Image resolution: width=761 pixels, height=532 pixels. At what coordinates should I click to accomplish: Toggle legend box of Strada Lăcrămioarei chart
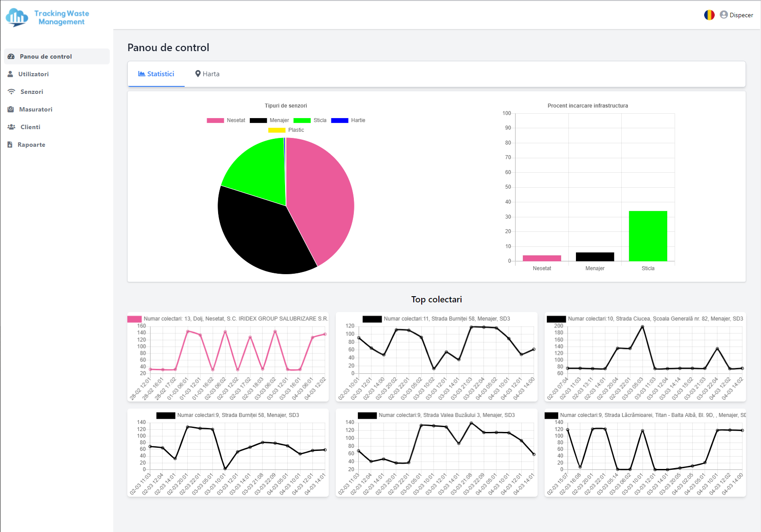coord(551,415)
